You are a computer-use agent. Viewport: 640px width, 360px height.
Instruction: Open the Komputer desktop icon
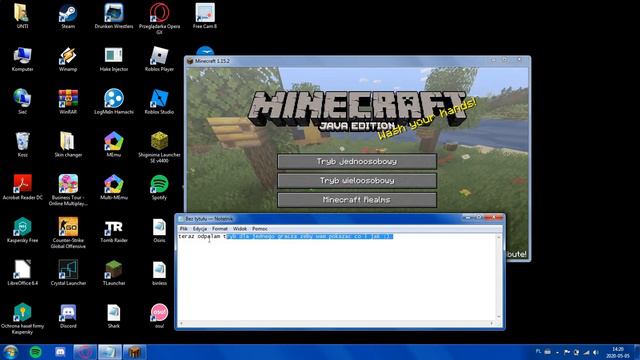[22, 59]
